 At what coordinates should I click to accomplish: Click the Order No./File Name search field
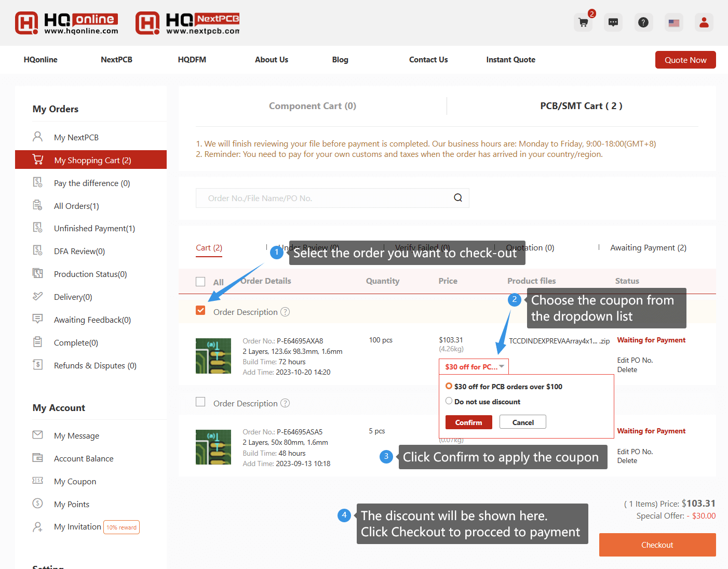tap(322, 198)
